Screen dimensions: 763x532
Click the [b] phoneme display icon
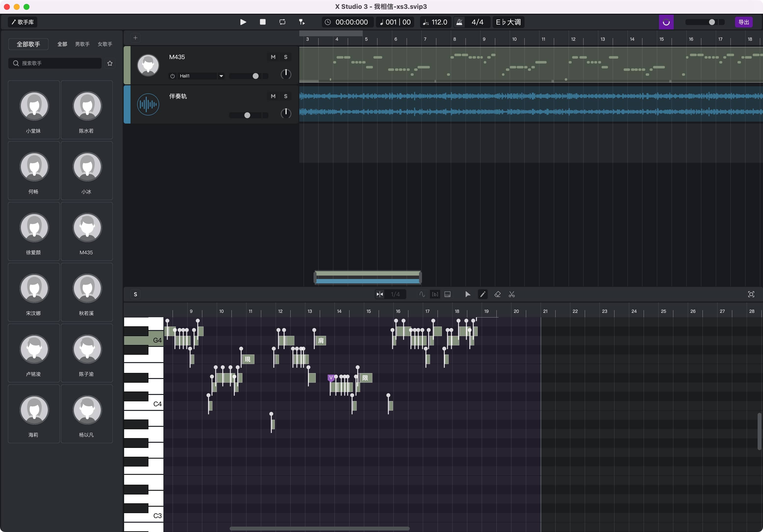point(435,294)
